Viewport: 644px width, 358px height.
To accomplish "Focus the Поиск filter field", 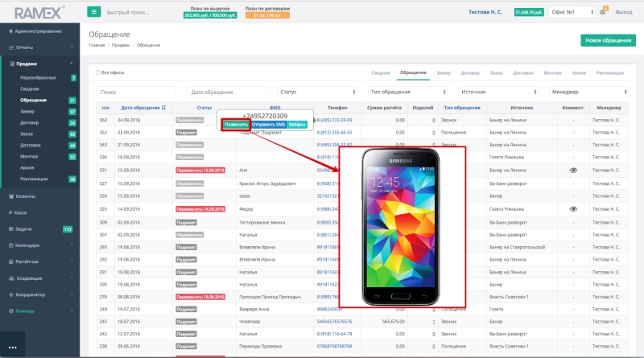I will pyautogui.click(x=136, y=92).
